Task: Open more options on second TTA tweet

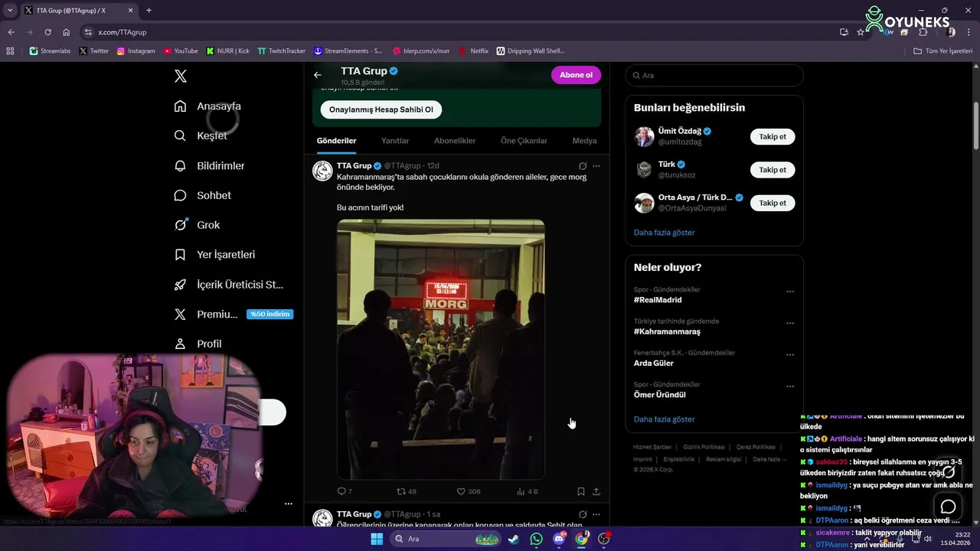Action: tap(596, 514)
